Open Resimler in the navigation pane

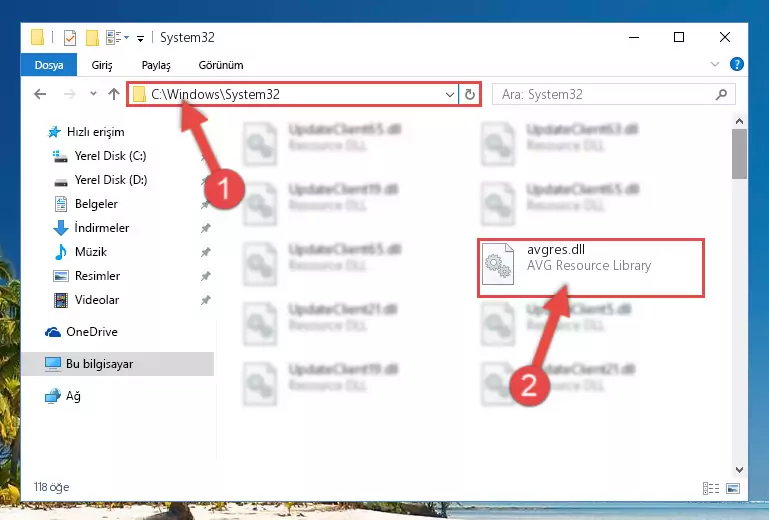[x=97, y=276]
